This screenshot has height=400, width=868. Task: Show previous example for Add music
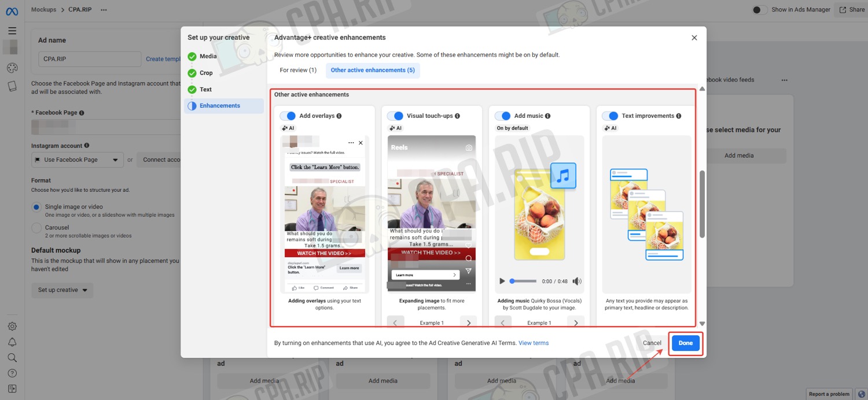502,323
